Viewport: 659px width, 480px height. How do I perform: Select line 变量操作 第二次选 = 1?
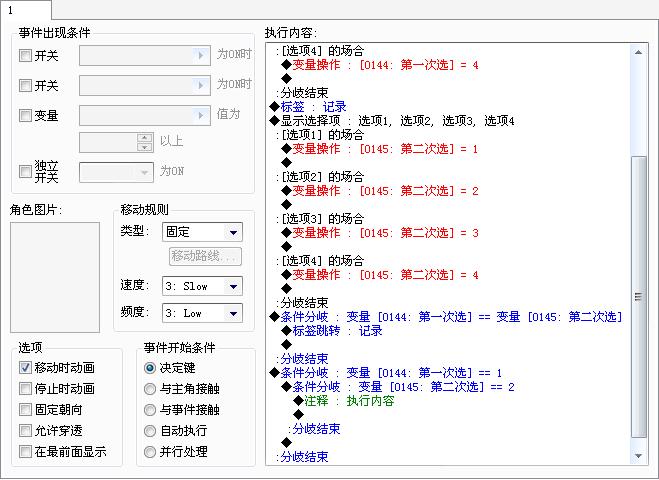click(x=380, y=149)
